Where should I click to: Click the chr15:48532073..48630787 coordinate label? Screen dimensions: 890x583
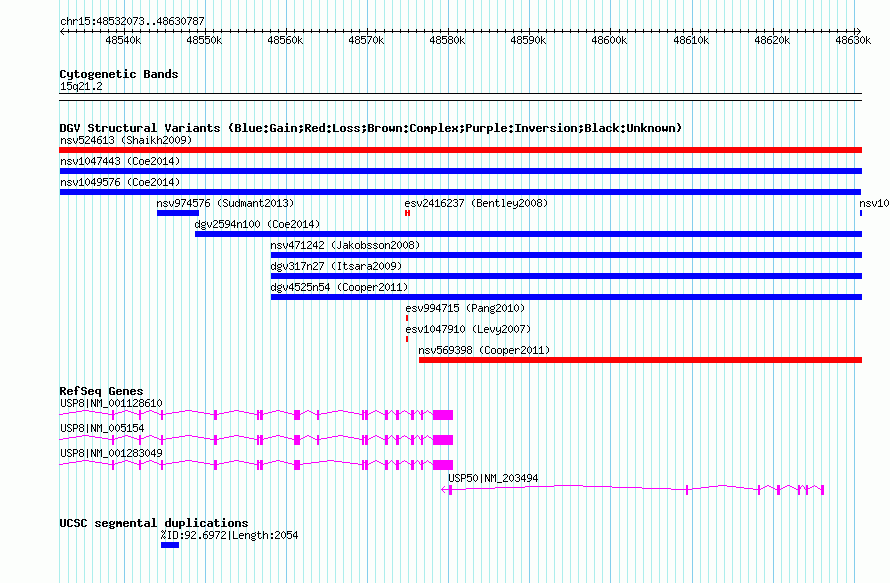[x=132, y=21]
